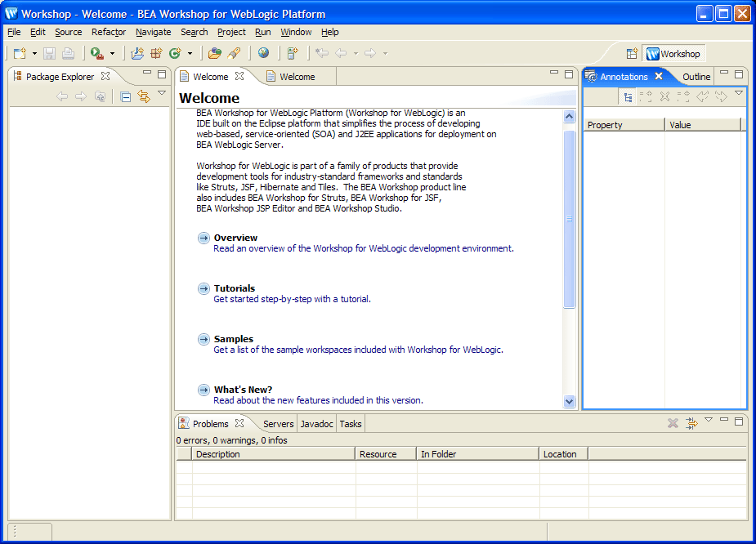
Task: Click the Save disk icon in toolbar
Action: point(49,53)
